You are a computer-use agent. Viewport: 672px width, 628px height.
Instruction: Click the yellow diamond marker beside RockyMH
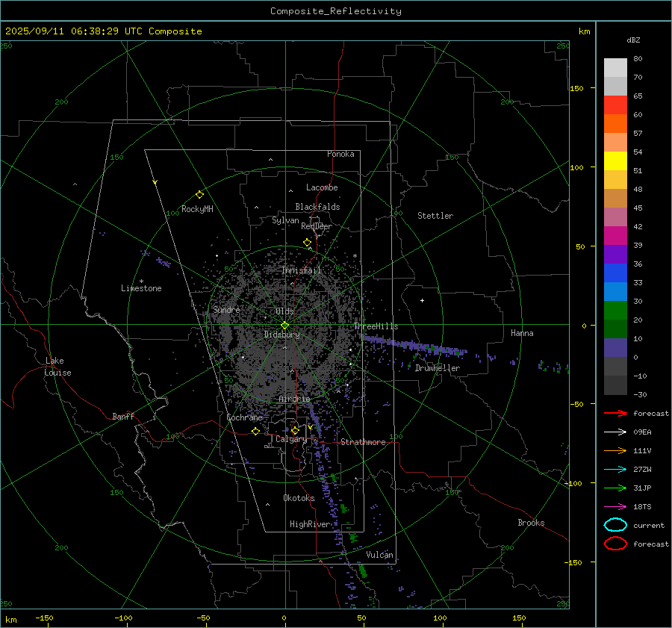click(x=199, y=195)
